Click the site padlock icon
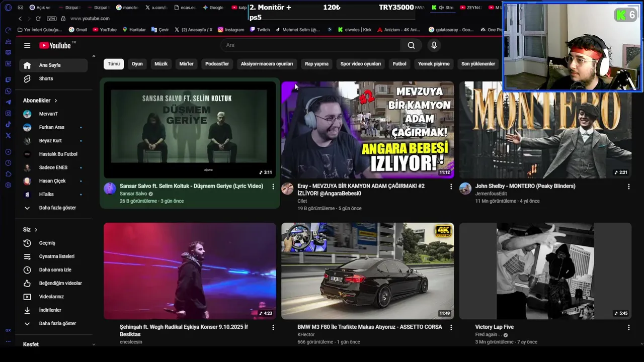This screenshot has width=644, height=362. pyautogui.click(x=63, y=19)
